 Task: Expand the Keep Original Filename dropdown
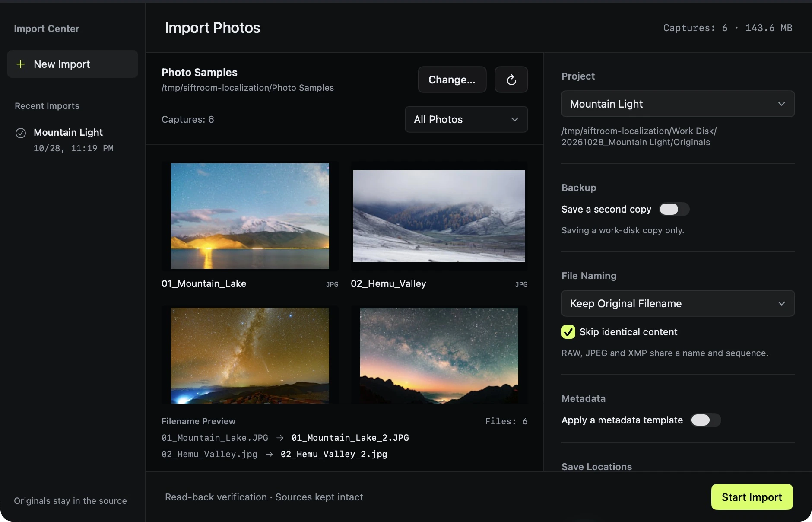678,303
